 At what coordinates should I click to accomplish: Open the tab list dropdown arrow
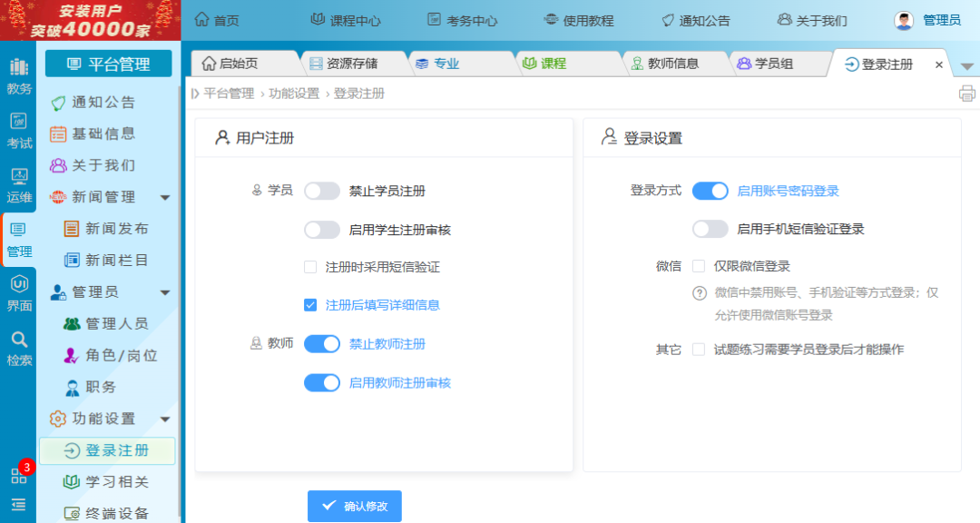point(966,66)
